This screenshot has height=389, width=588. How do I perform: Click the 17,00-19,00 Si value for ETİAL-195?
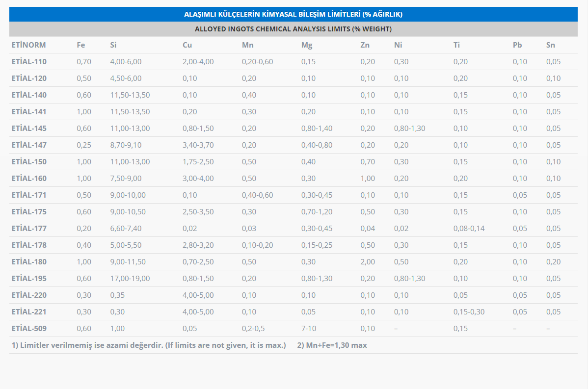click(130, 279)
